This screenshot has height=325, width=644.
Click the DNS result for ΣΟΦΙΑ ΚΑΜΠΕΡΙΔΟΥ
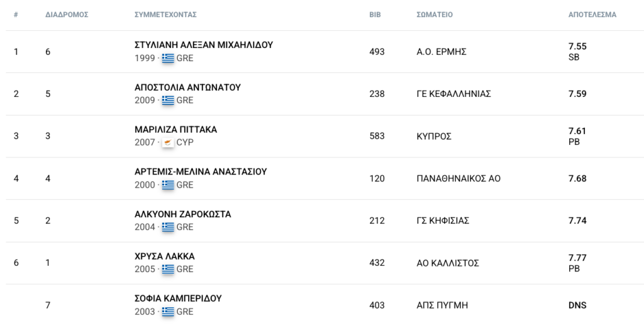tap(577, 305)
